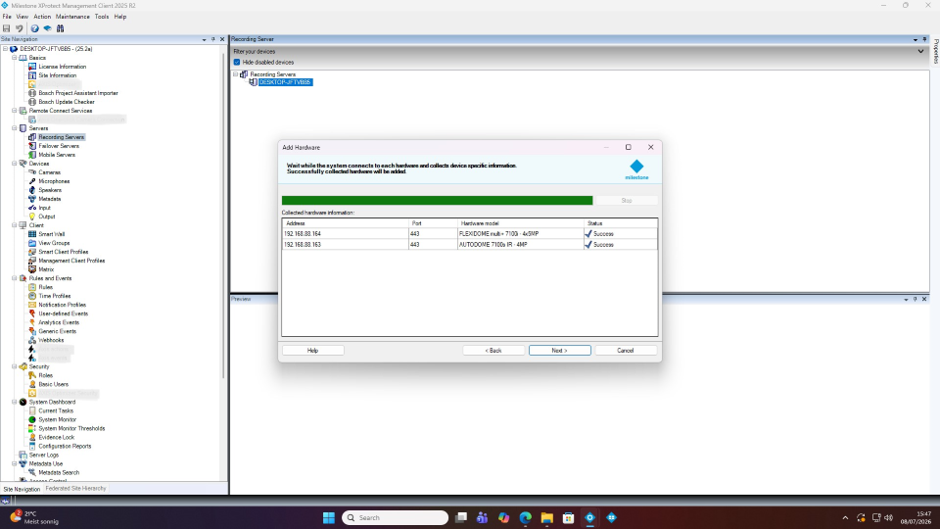Click the Recording Servers icon in navigation
940x529 pixels.
[32, 137]
